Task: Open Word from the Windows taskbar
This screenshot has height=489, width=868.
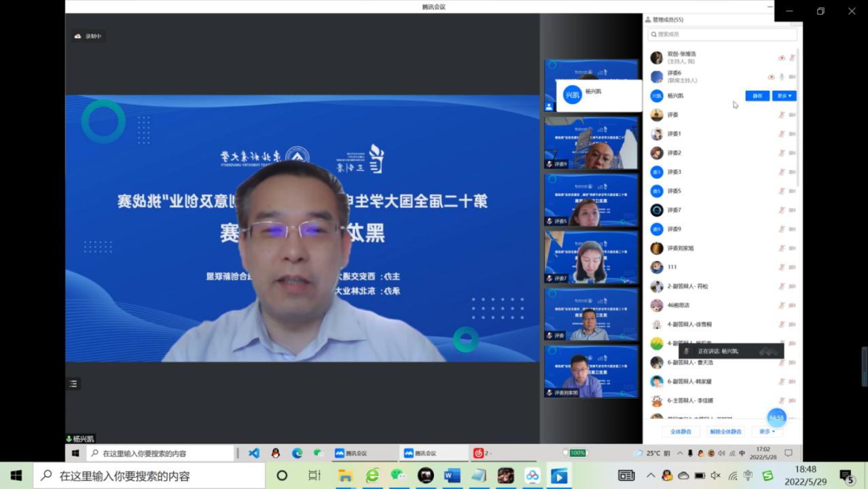Action: pos(452,475)
